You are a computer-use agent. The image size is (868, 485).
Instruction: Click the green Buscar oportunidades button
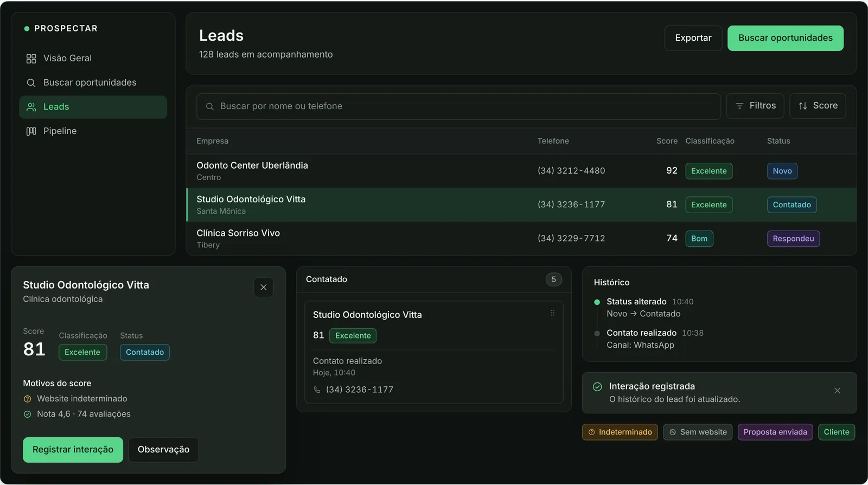tap(786, 38)
